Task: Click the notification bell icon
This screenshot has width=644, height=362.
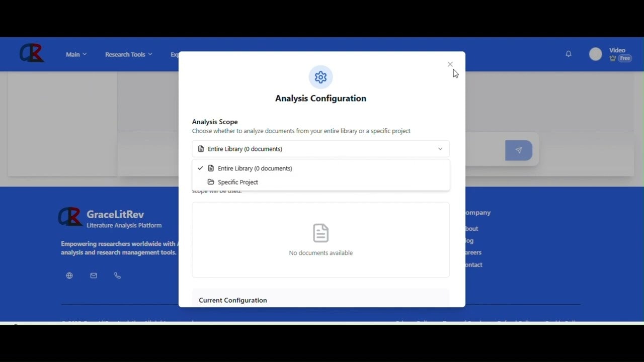Action: point(568,54)
